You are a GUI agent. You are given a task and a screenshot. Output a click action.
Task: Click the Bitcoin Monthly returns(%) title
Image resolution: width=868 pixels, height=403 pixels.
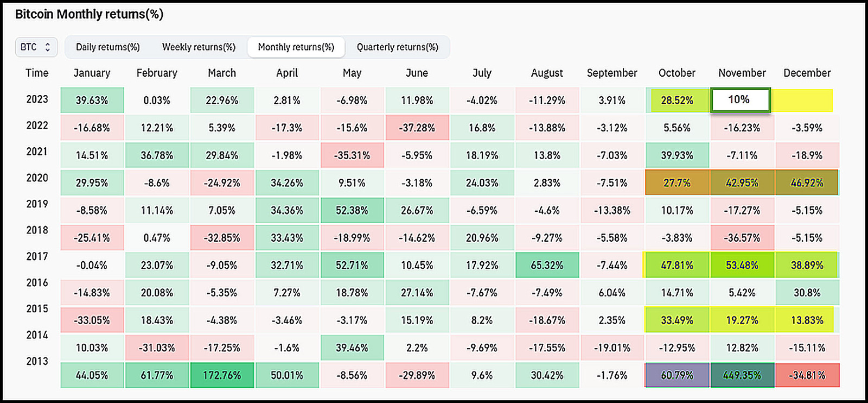89,14
